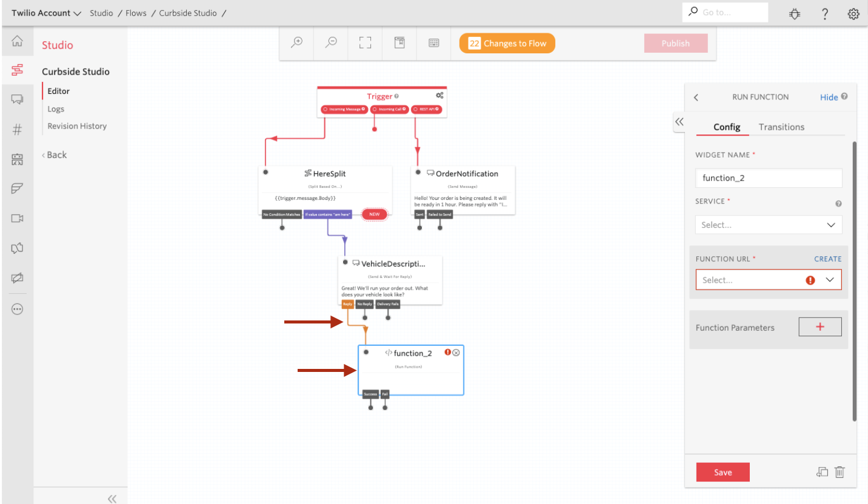
Task: Delete function_2 widget with its X icon
Action: 456,353
